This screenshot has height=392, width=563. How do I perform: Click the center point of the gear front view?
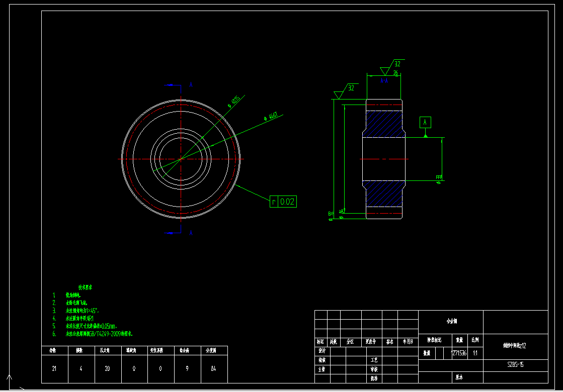(x=181, y=159)
